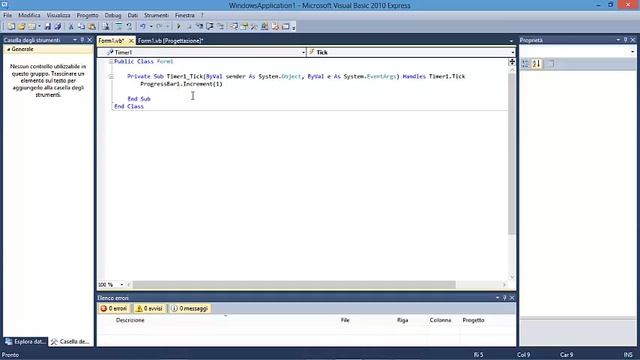The image size is (640, 360).
Task: Sort error list by Progetto column
Action: (473, 320)
